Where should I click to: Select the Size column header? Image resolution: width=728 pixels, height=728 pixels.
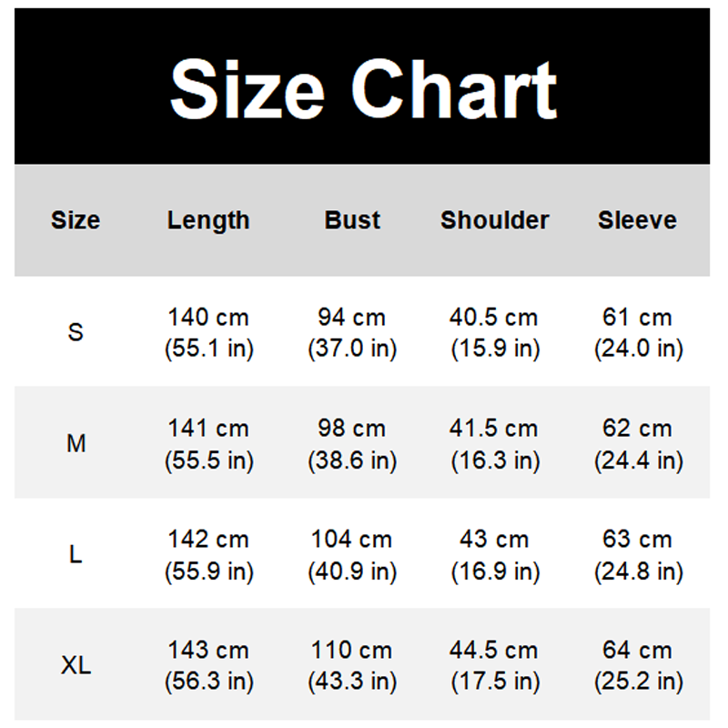76,220
